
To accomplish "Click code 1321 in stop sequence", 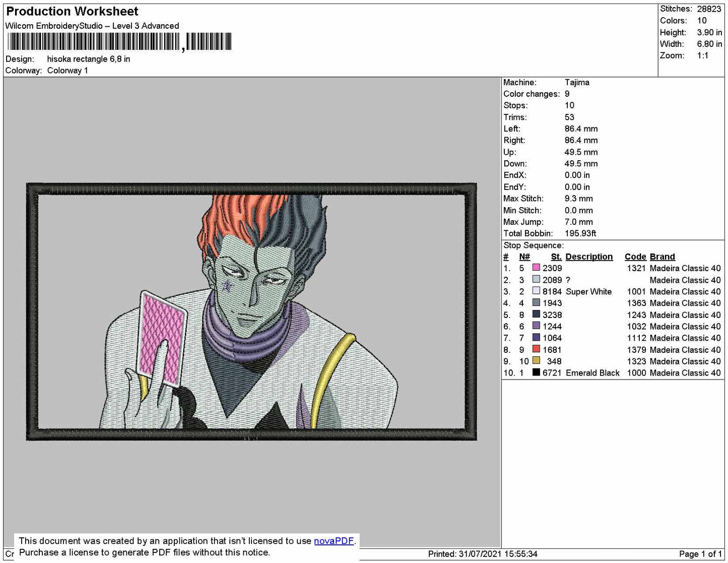I will (x=636, y=268).
